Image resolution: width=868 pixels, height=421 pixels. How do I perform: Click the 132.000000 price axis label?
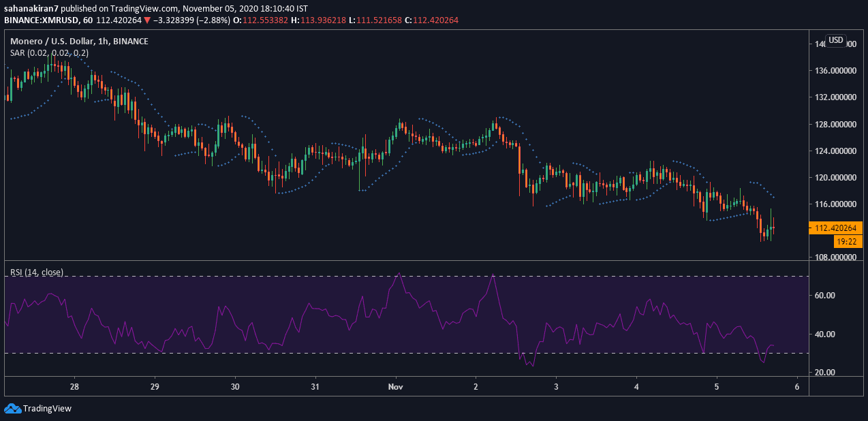[835, 97]
